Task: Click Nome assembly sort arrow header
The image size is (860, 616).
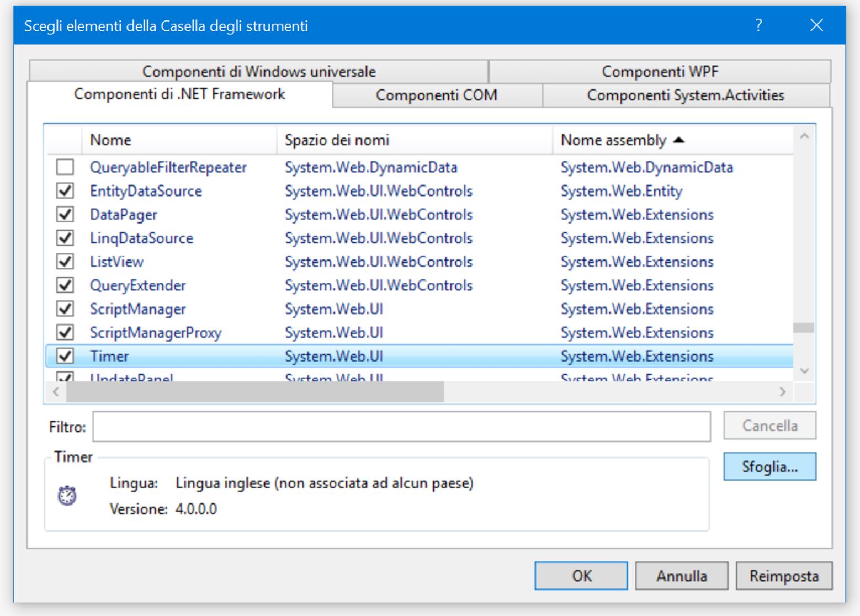Action: click(x=672, y=140)
